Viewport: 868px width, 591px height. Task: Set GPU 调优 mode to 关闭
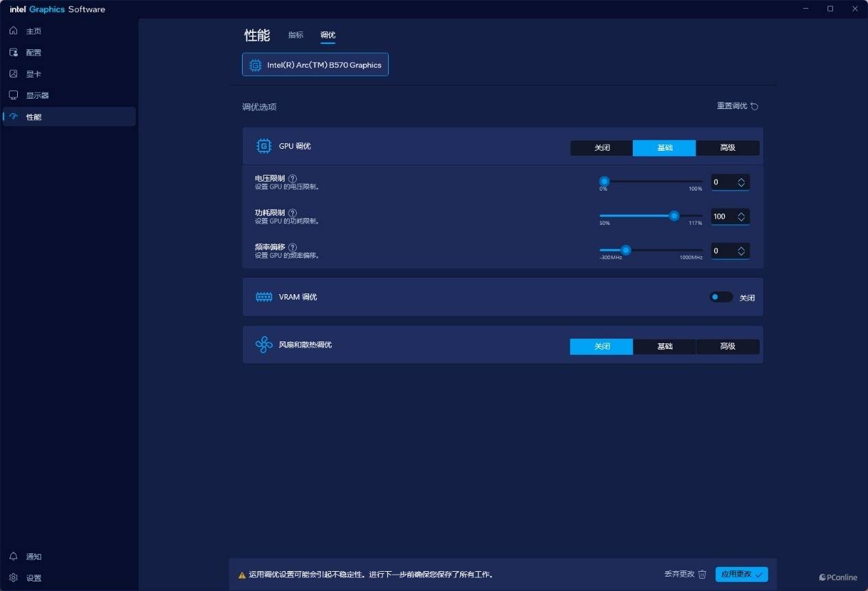point(601,148)
